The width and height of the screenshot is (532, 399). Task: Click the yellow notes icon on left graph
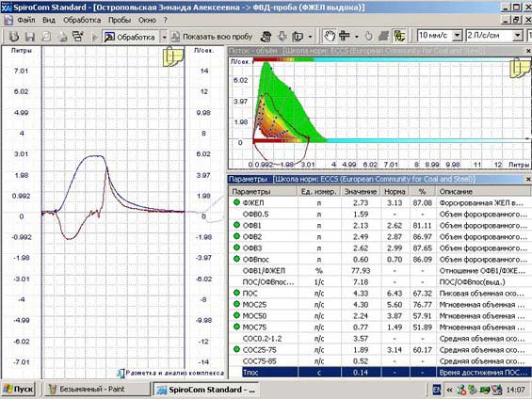[173, 57]
